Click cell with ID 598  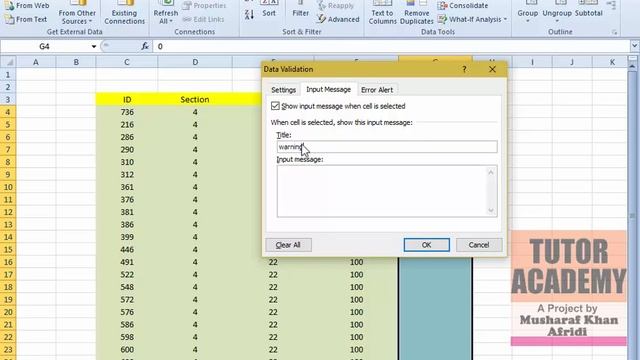[x=127, y=337]
